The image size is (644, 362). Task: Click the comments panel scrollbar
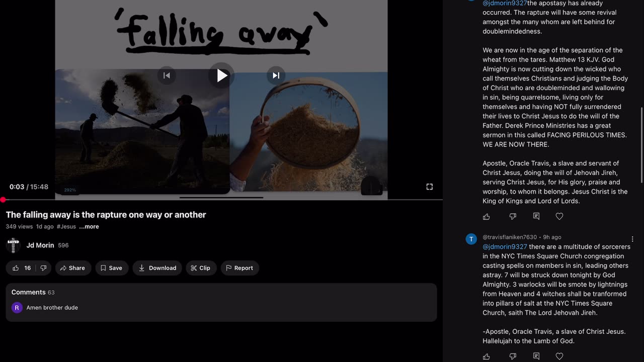click(x=641, y=145)
